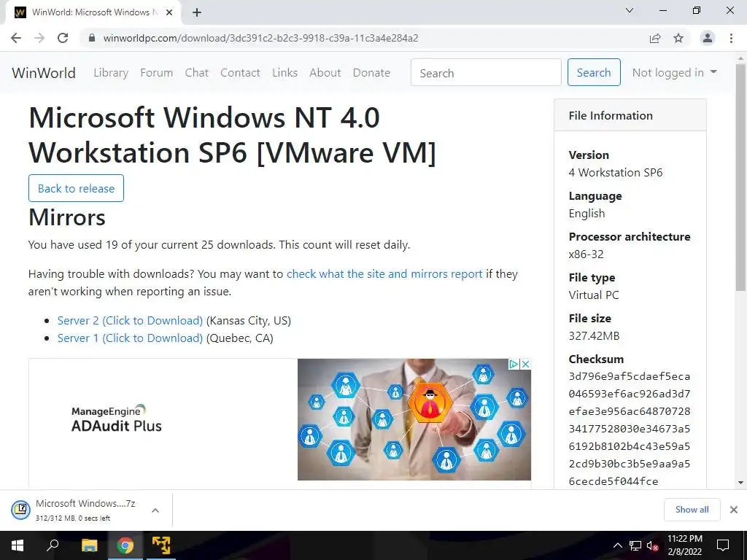The image size is (747, 560).
Task: Open the Library menu item
Action: coord(111,73)
